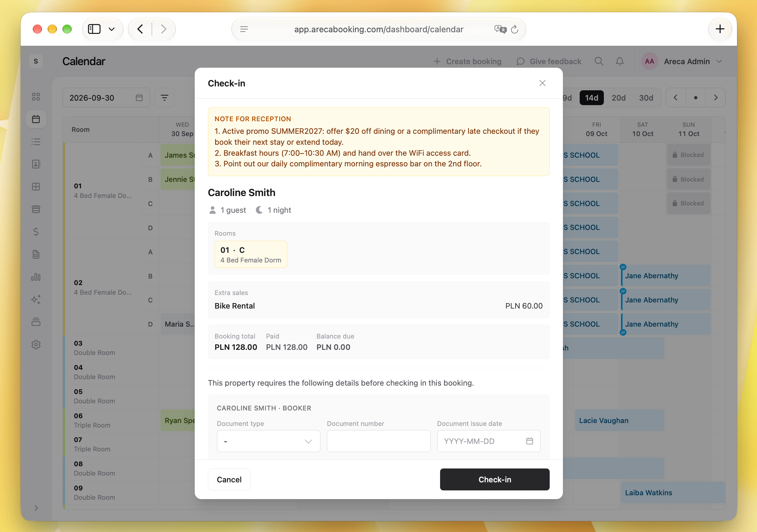Open dashboard grid icon in sidebar
The image size is (757, 532).
tap(36, 97)
